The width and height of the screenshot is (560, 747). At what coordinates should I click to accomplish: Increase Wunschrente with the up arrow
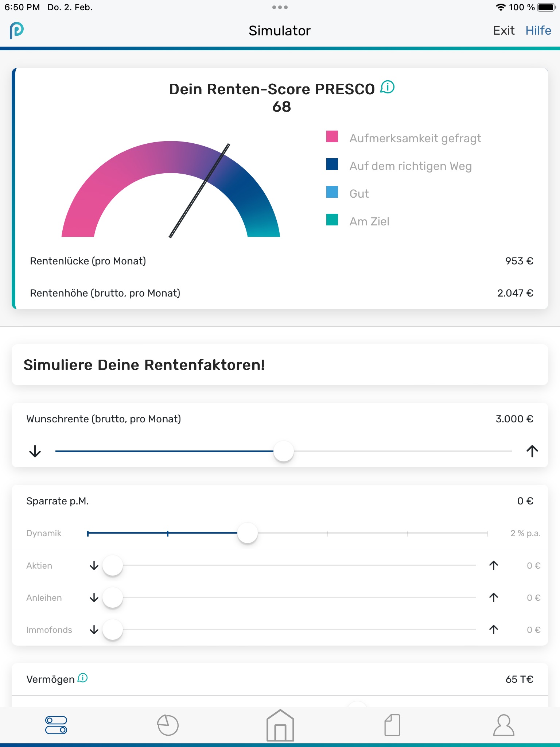532,451
